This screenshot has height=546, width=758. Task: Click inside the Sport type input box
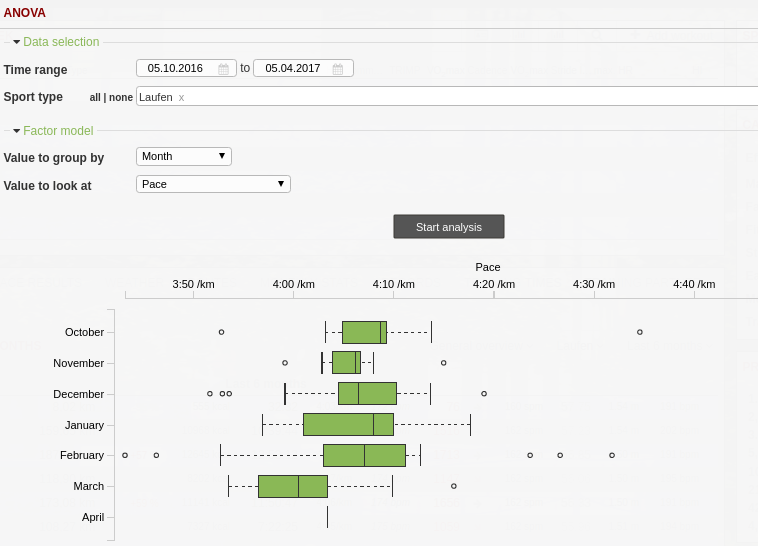[450, 96]
